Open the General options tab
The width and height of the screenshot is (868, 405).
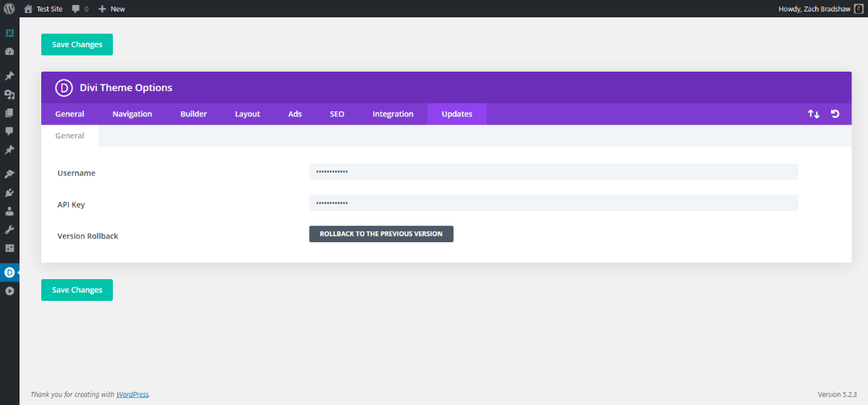[69, 114]
